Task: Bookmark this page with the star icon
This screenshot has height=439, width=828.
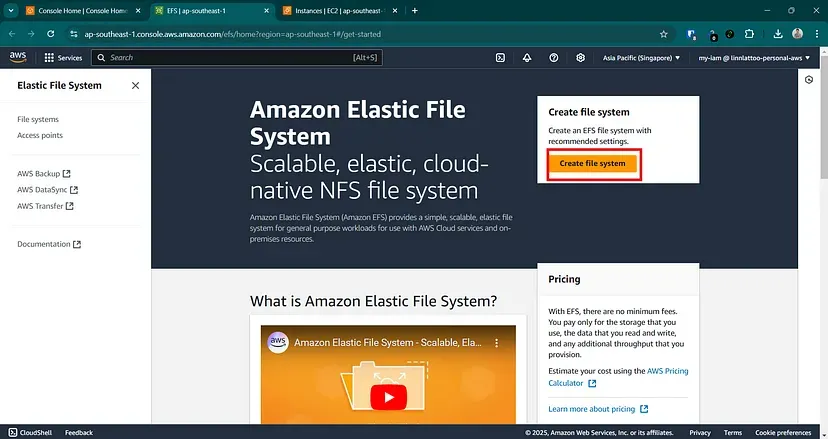Action: (664, 34)
